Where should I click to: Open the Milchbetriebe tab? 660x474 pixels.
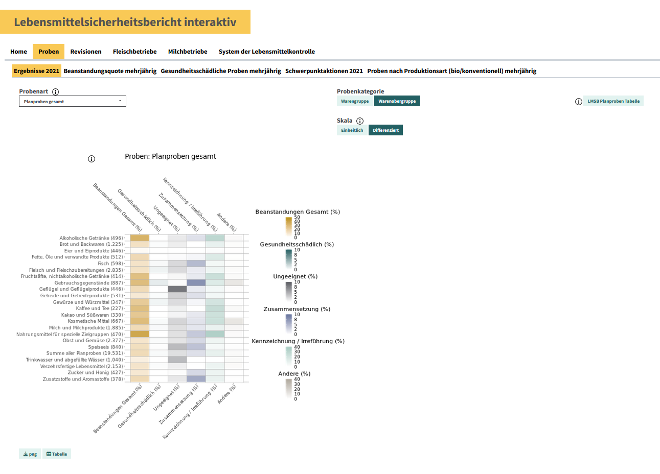188,51
